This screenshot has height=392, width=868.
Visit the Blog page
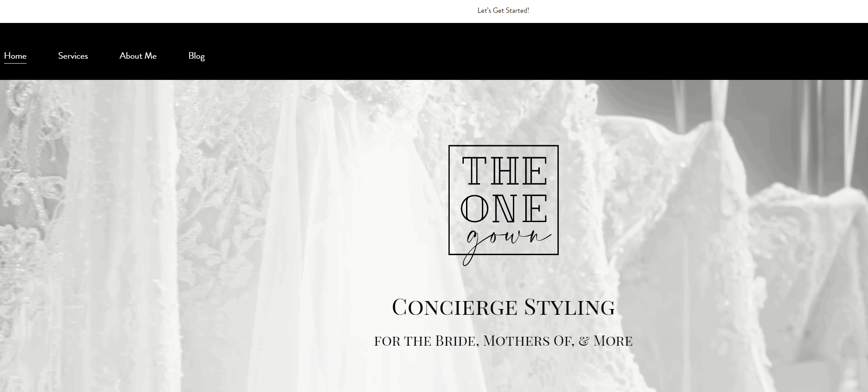pos(197,56)
